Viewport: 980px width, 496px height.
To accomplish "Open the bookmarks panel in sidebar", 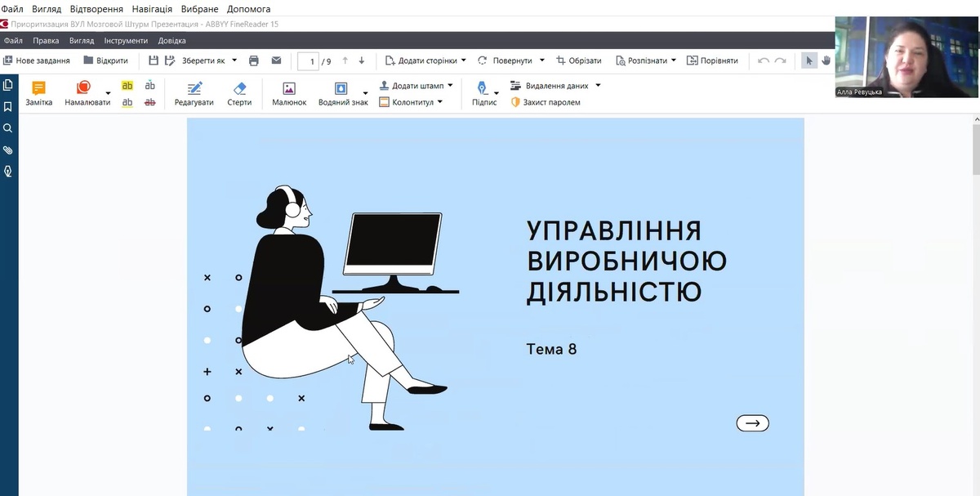I will pyautogui.click(x=8, y=106).
